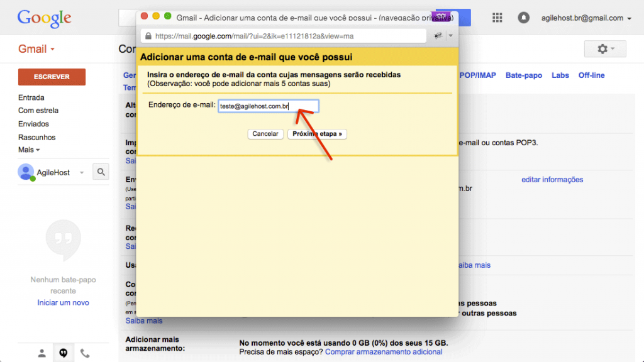This screenshot has width=644, height=362.
Task: Open Google notifications bell
Action: coord(523,18)
